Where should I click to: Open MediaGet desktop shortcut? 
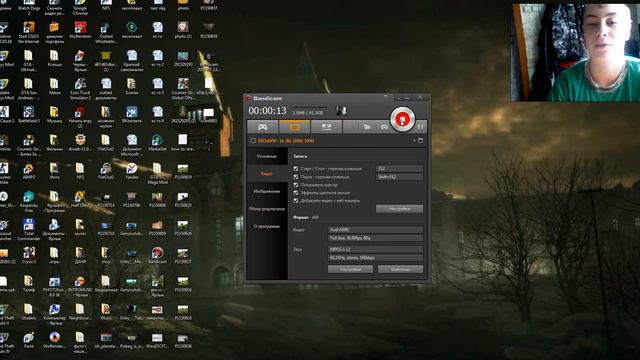pyautogui.click(x=157, y=142)
